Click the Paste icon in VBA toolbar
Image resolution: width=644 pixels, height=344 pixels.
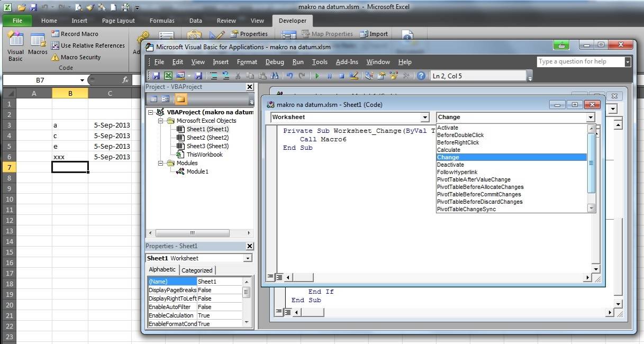[262, 76]
